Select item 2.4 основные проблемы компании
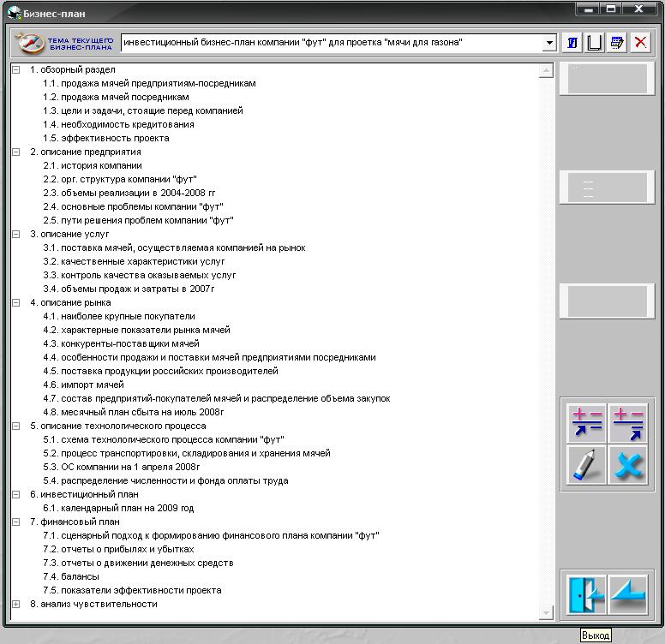The height and width of the screenshot is (644, 665). click(133, 206)
